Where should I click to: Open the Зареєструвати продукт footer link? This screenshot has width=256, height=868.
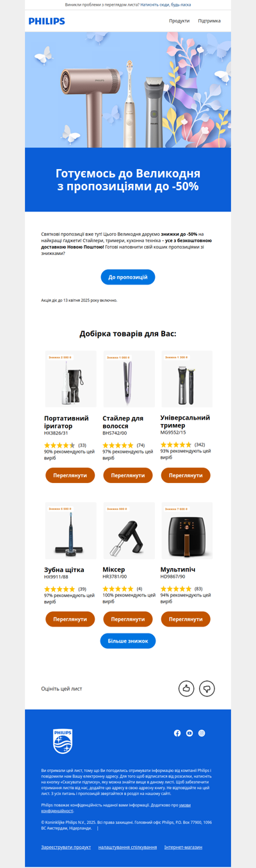[x=66, y=847]
